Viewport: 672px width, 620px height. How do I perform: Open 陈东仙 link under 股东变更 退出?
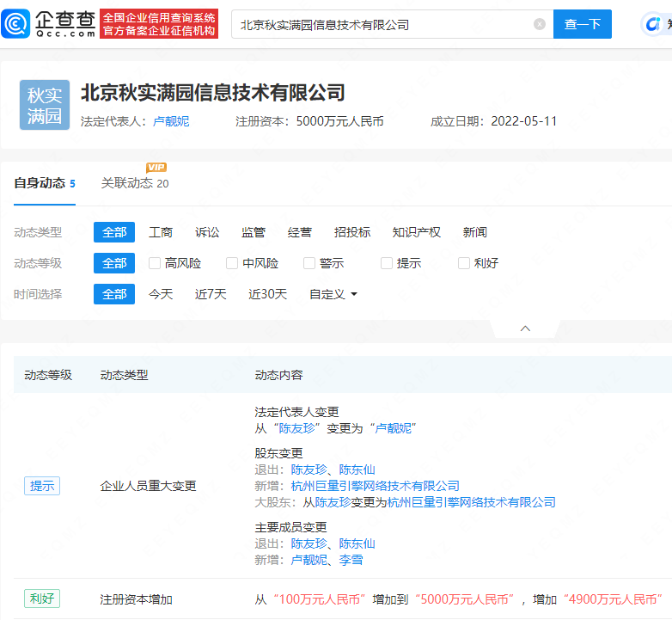pos(357,470)
